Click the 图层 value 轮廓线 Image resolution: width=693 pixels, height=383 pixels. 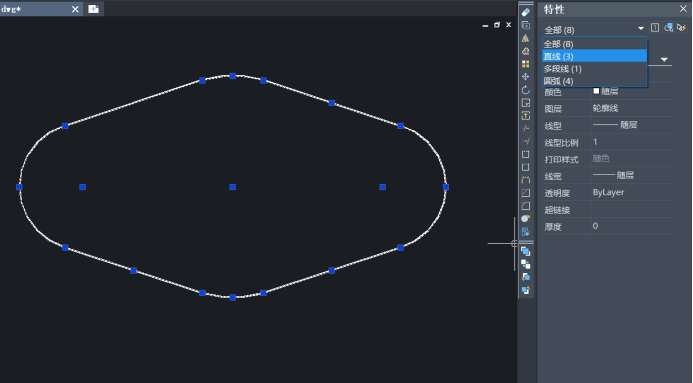coord(605,108)
